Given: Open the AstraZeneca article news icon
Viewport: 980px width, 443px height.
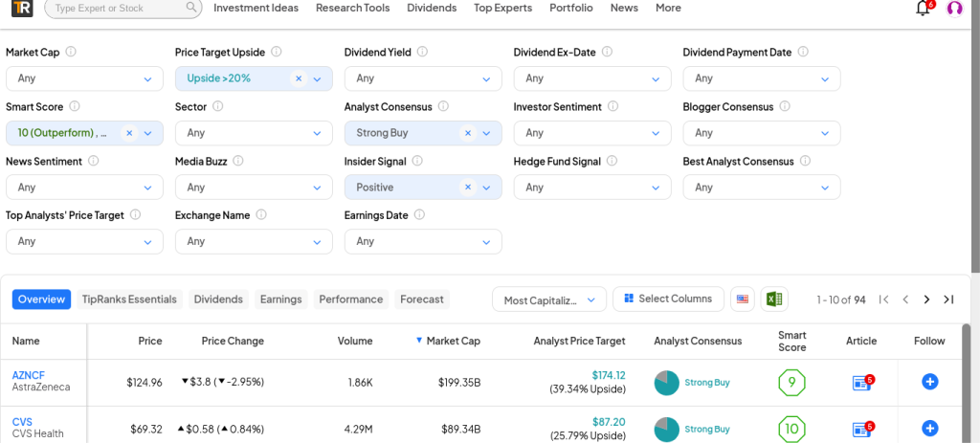Looking at the screenshot, I should coord(861,383).
